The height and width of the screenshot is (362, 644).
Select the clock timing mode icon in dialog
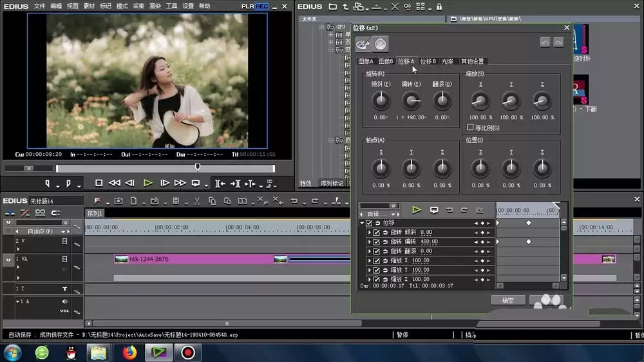click(x=381, y=44)
